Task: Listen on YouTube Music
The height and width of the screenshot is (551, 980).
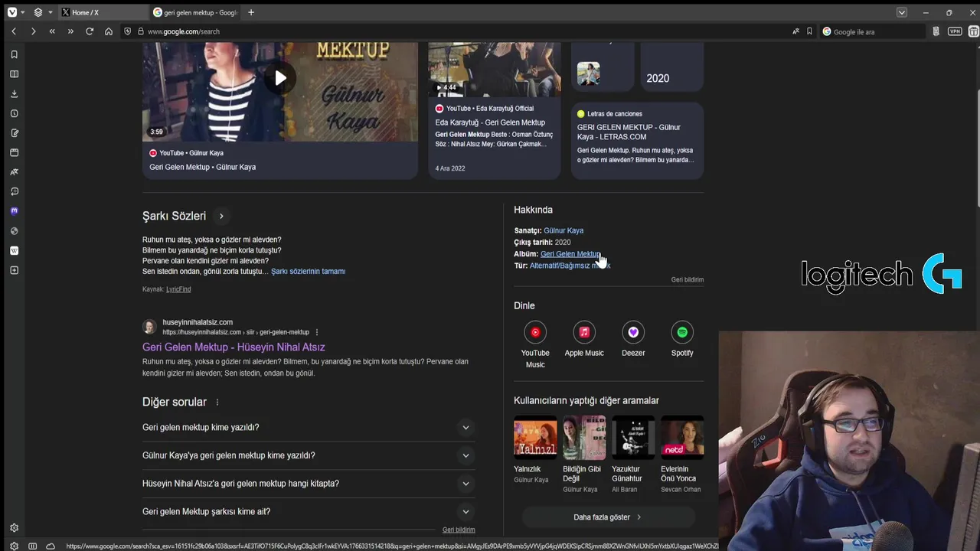Action: tap(535, 344)
